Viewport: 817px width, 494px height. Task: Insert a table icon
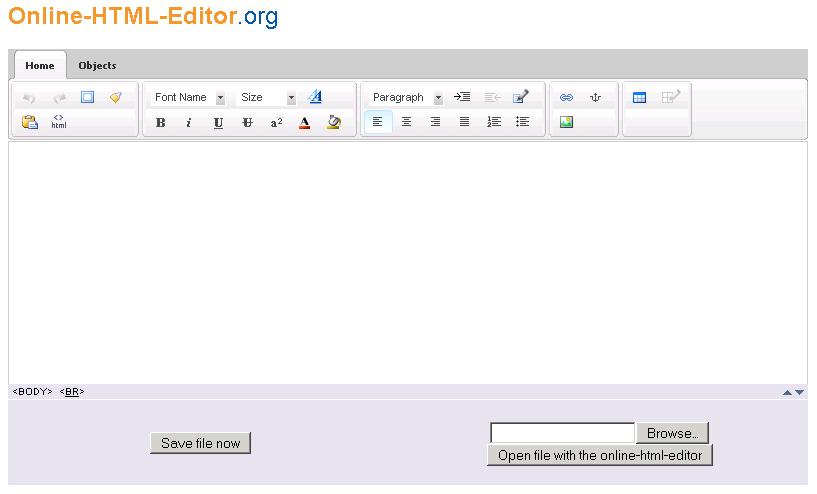tap(639, 97)
